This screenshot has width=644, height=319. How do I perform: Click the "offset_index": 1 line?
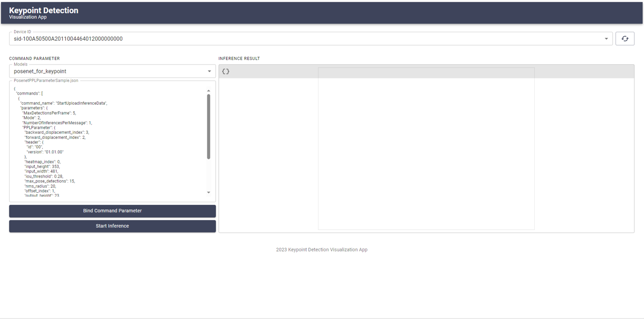(x=40, y=191)
